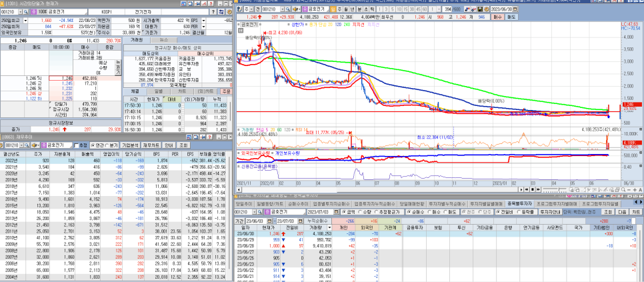Click the 투자자안내 button

[551, 212]
